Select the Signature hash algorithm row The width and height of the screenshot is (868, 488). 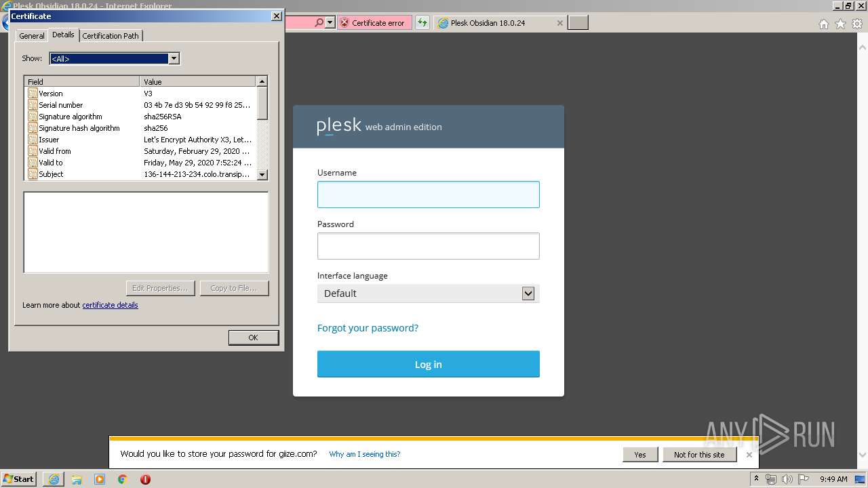pyautogui.click(x=140, y=128)
